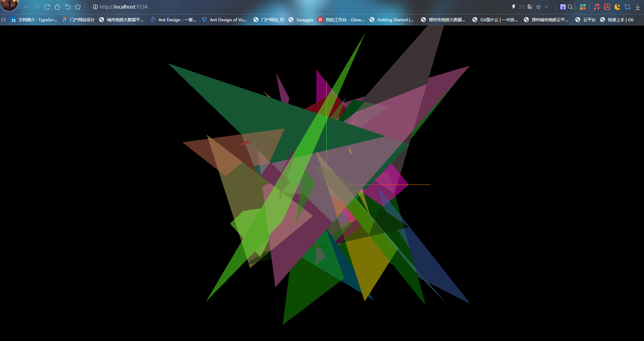Open the downloads arrow icon
This screenshot has height=341, width=644.
pyautogui.click(x=638, y=7)
